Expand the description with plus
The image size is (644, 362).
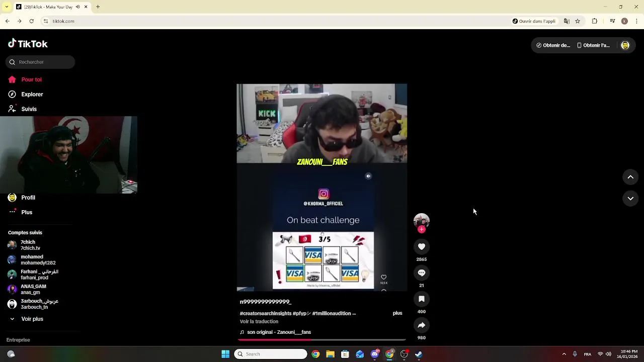click(x=397, y=313)
